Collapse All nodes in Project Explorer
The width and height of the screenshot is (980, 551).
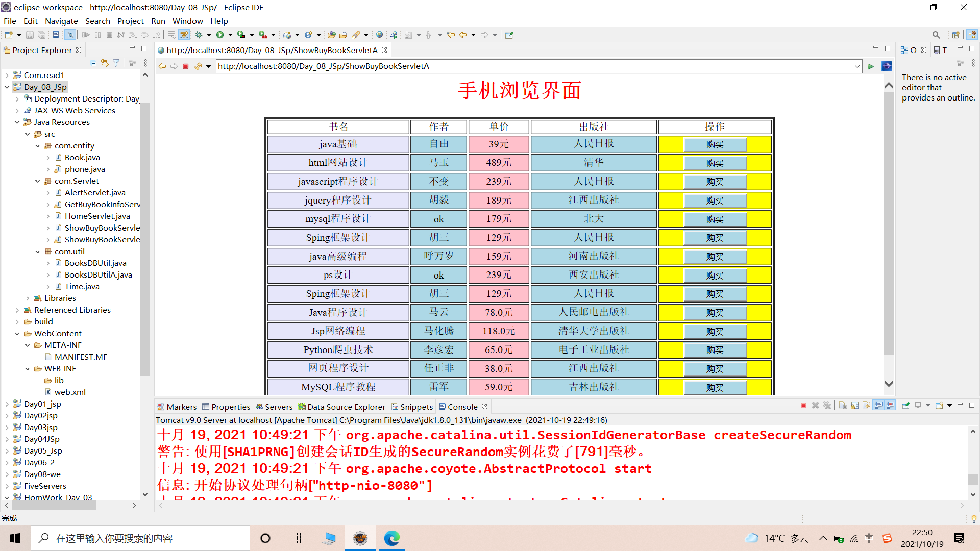[93, 62]
